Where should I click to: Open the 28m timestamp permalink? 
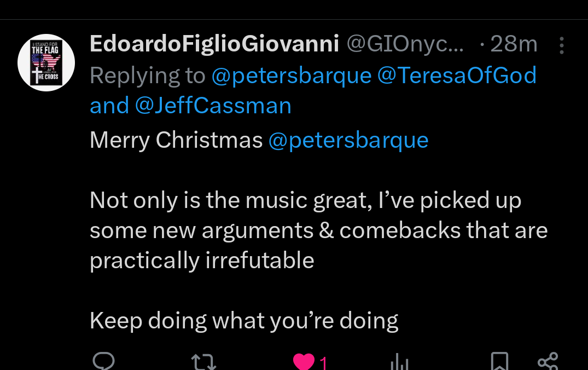point(514,44)
